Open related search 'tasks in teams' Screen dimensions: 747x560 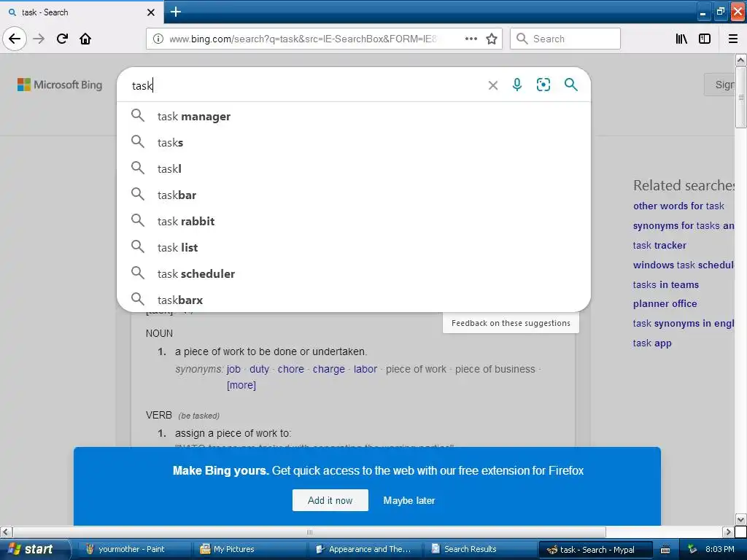coord(665,284)
